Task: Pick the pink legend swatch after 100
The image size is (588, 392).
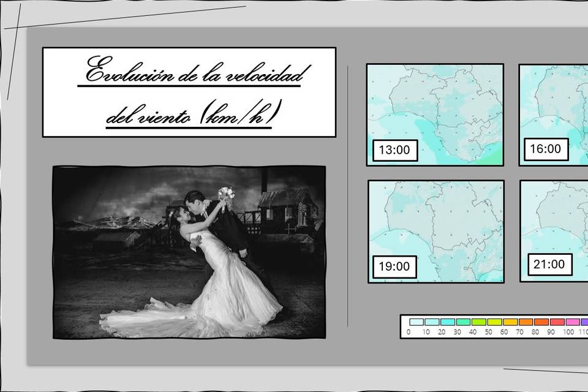Action: point(573,322)
